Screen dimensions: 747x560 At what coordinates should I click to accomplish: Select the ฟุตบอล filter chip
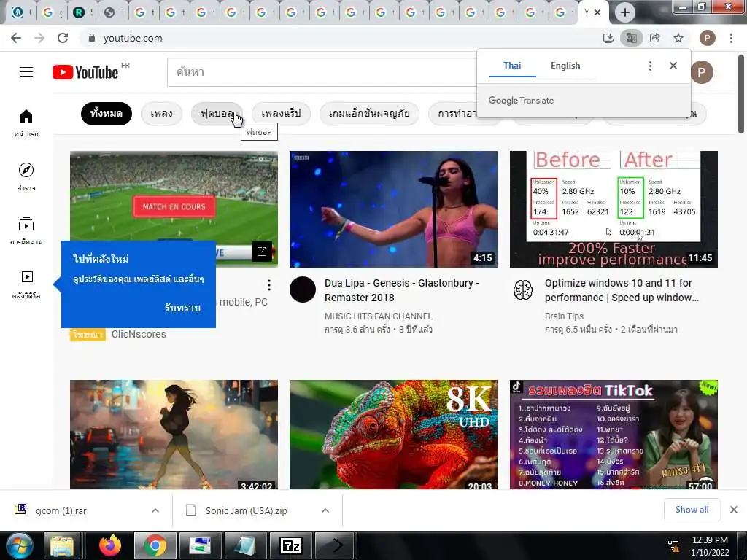point(217,114)
